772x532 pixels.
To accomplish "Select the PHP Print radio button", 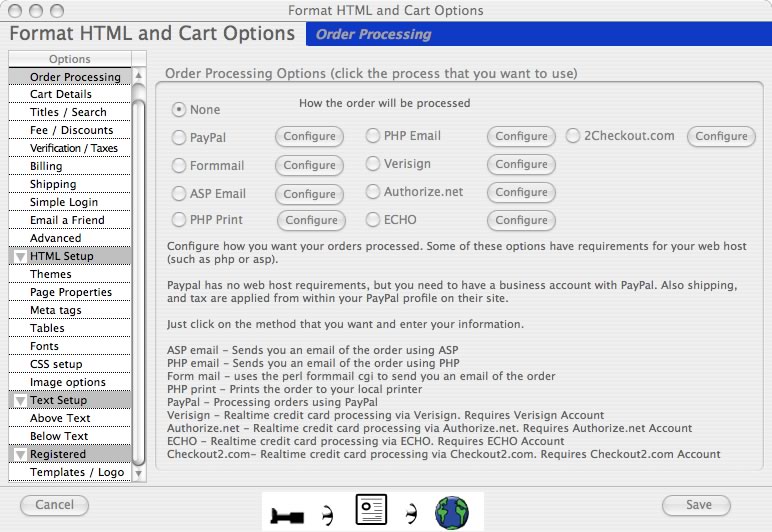I will coord(179,219).
